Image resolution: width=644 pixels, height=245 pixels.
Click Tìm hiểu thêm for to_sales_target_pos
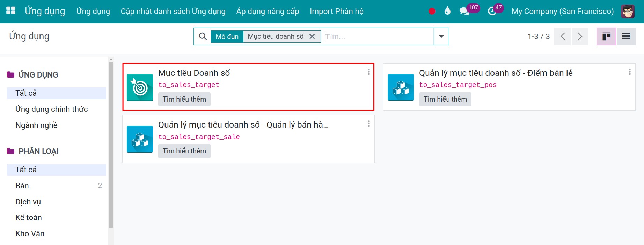pyautogui.click(x=445, y=99)
